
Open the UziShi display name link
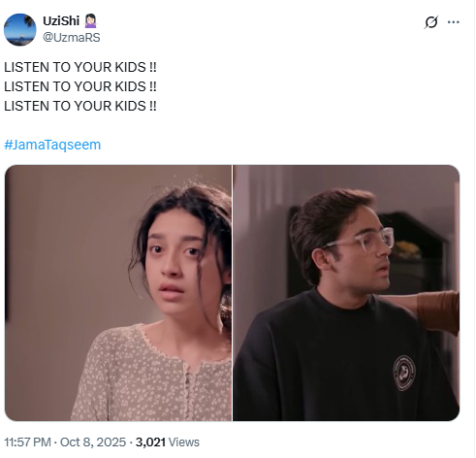pyautogui.click(x=61, y=20)
